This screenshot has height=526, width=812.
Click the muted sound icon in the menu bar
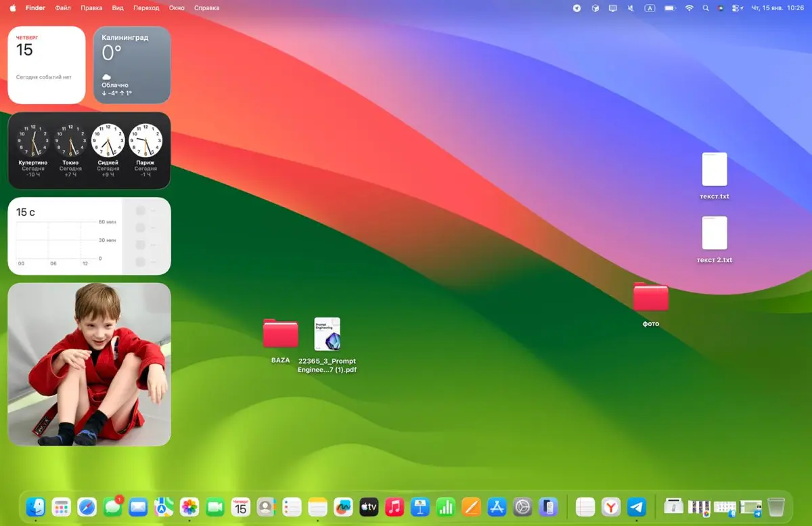point(631,8)
